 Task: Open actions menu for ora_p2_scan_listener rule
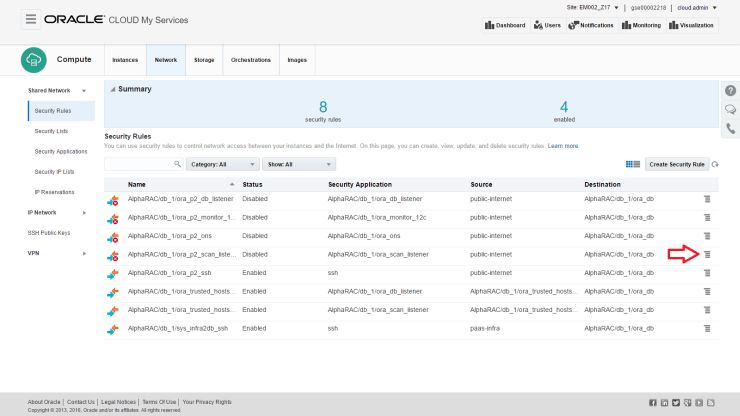point(707,255)
